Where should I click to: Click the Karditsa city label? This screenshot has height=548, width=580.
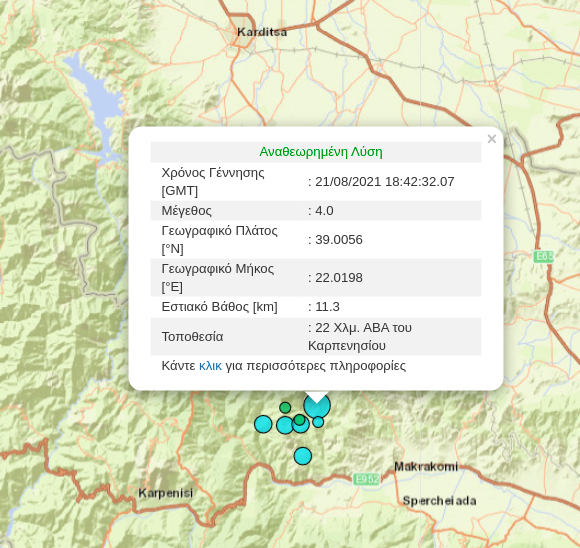262,32
